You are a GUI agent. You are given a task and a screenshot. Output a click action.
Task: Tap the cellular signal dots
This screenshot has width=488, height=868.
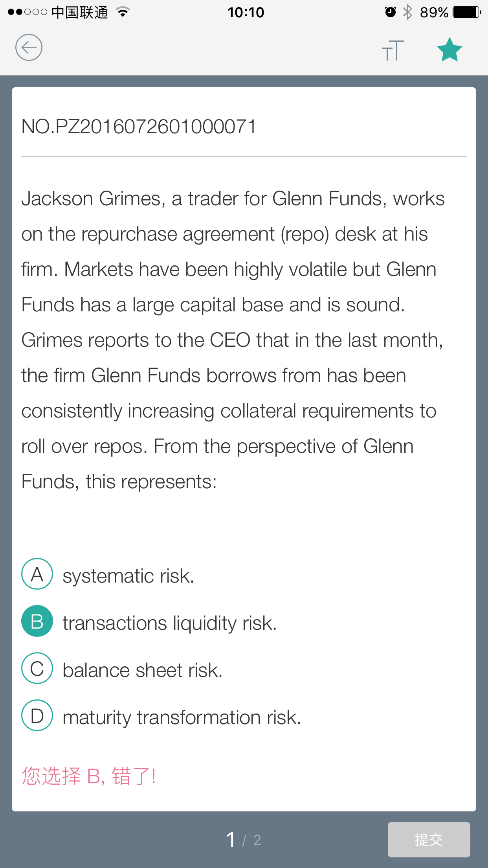28,12
